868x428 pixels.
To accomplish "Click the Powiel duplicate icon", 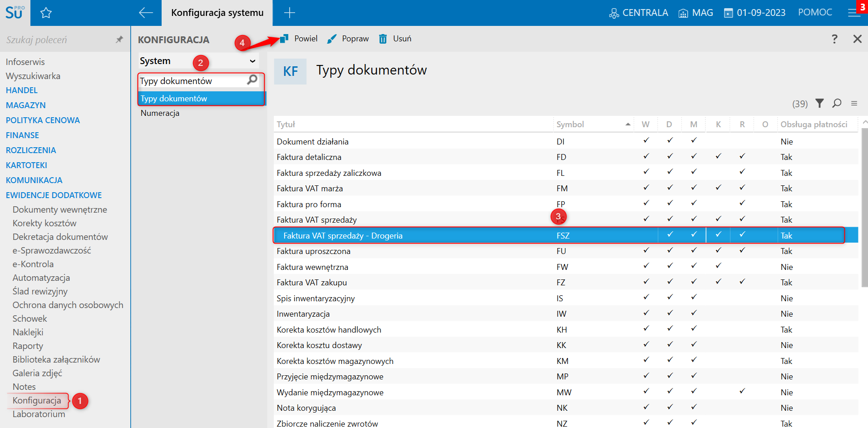I will point(284,39).
